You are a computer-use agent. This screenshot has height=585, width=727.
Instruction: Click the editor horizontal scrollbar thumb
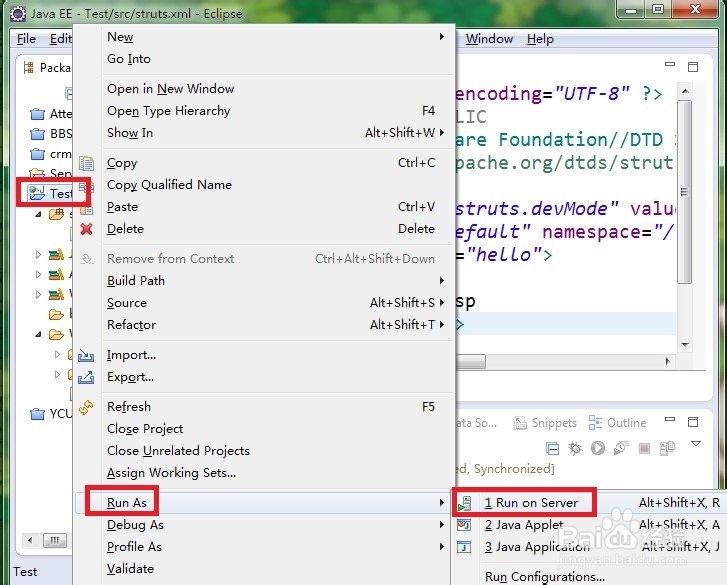pyautogui.click(x=471, y=361)
